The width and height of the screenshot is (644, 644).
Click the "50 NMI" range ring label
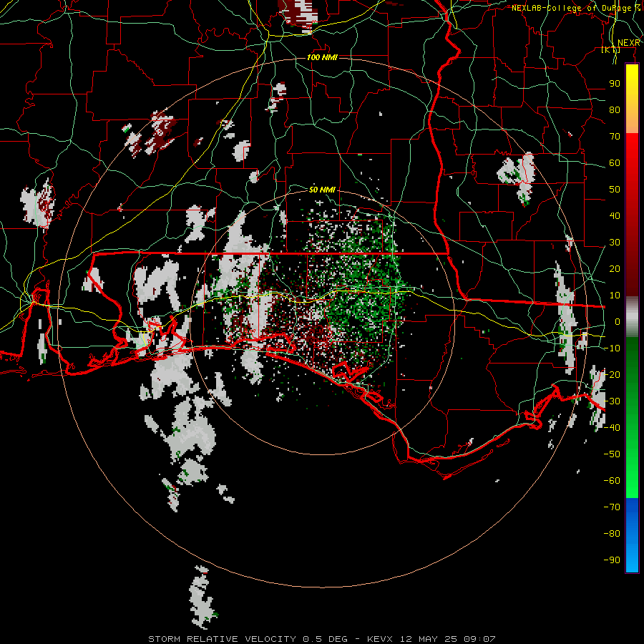(x=322, y=190)
